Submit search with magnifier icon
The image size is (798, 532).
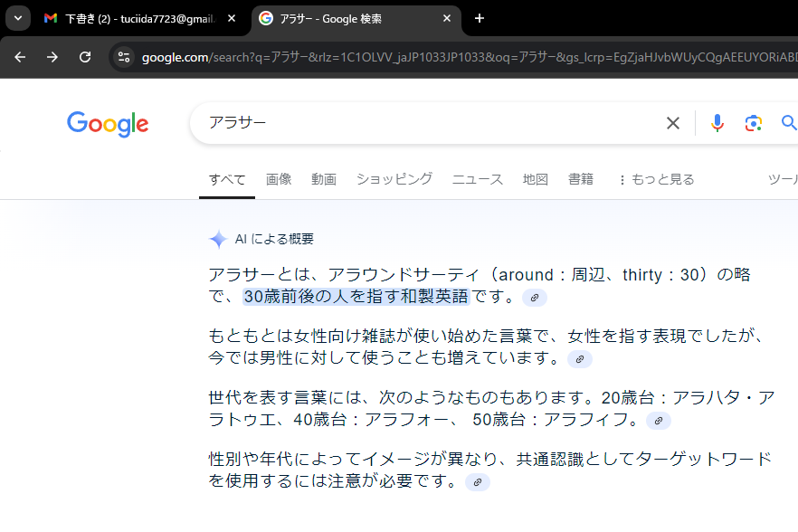pyautogui.click(x=789, y=123)
